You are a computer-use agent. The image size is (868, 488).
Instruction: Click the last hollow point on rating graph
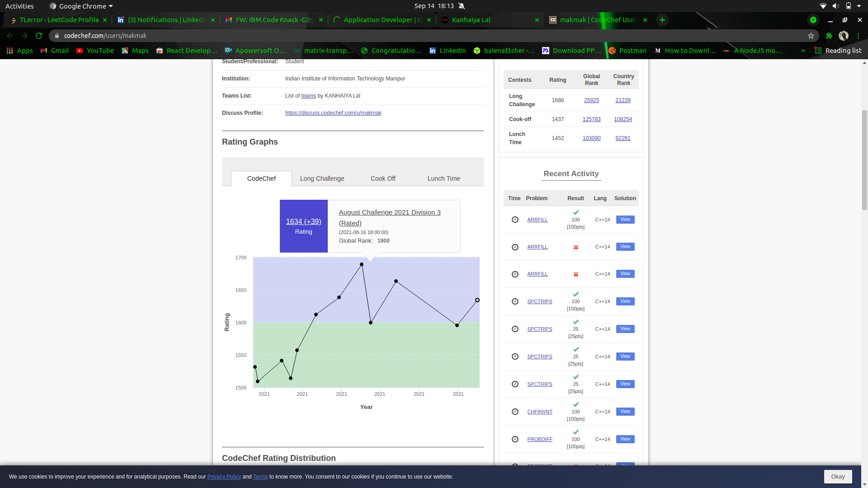[477, 300]
